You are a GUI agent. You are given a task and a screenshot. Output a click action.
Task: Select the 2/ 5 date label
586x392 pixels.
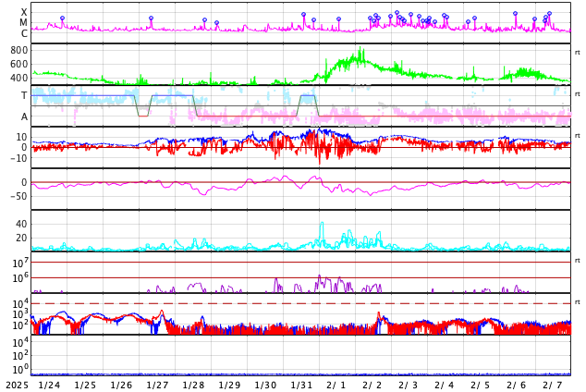tap(481, 385)
